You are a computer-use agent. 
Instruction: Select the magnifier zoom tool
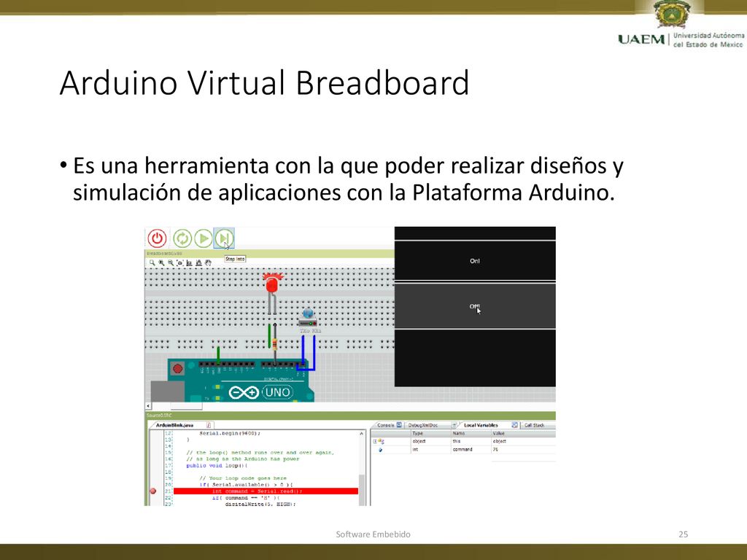[152, 262]
